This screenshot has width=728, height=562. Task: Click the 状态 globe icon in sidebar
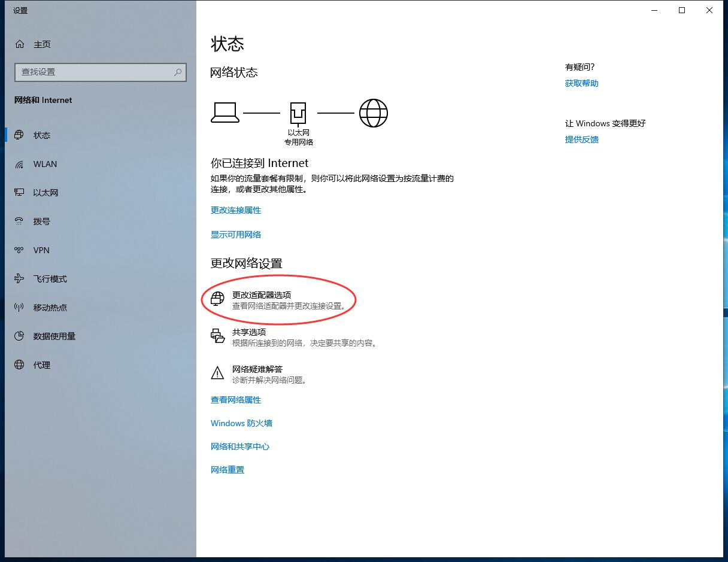20,135
